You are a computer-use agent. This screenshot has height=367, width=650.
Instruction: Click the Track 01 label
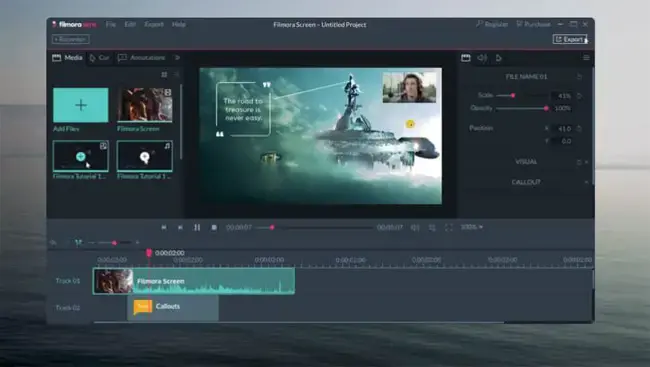[68, 281]
